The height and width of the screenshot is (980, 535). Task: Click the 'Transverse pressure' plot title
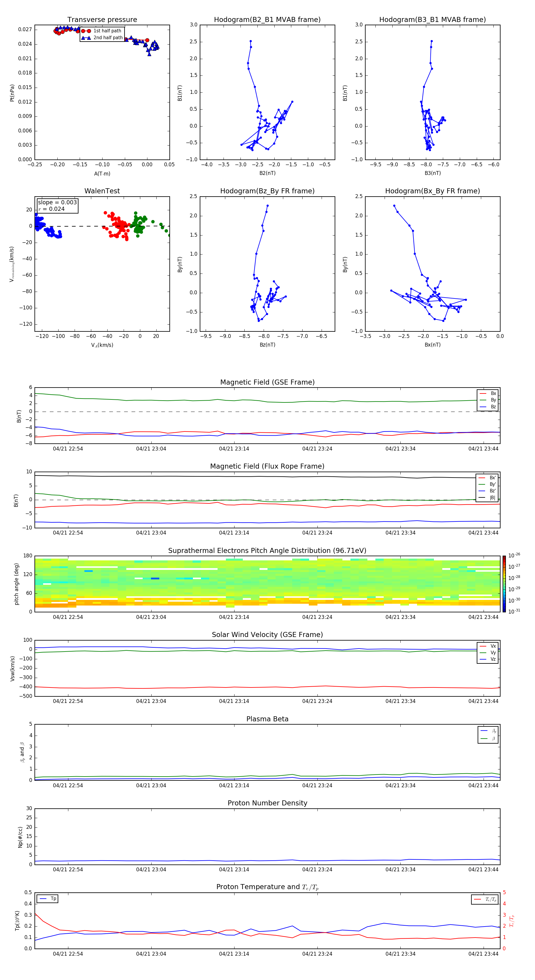(102, 20)
